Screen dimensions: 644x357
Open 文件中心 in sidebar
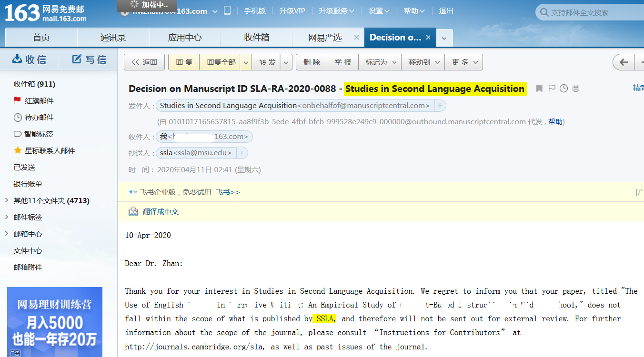coord(28,250)
